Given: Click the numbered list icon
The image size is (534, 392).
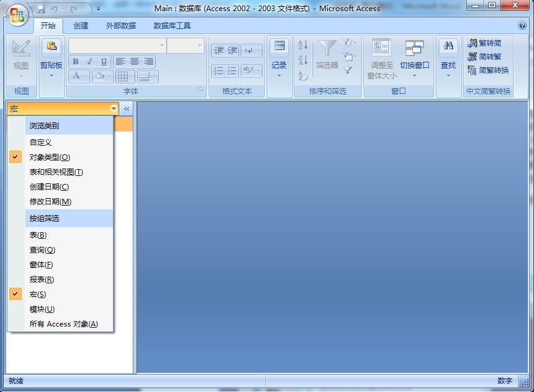Looking at the screenshot, I should pos(219,71).
